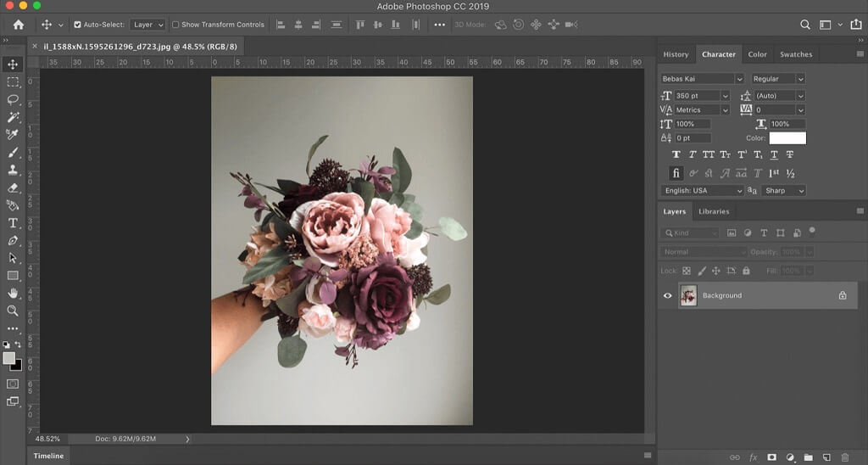Toggle the Auto-Select checkbox
The height and width of the screenshot is (465, 868).
(x=77, y=25)
